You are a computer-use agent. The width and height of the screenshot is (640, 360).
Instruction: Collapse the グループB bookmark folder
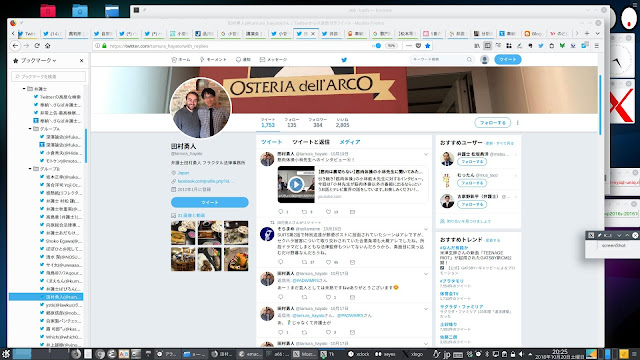tap(30, 169)
